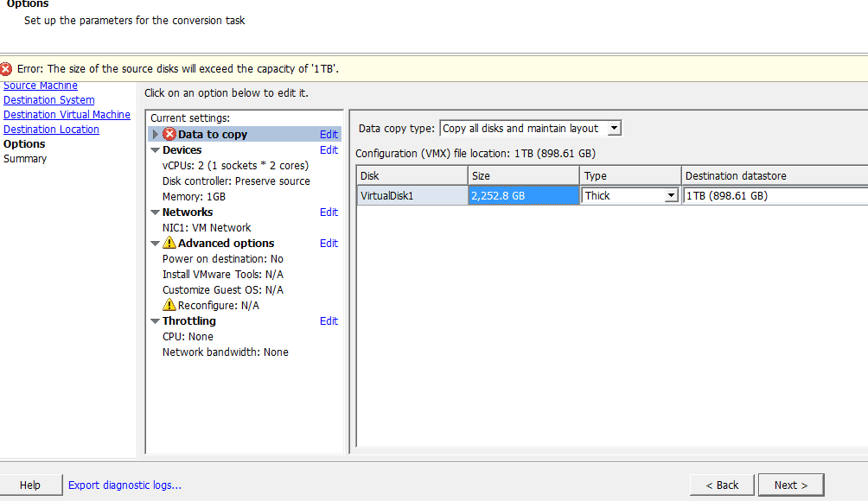Image resolution: width=868 pixels, height=501 pixels.
Task: Click the red error icon beside Data to copy
Action: pyautogui.click(x=169, y=134)
